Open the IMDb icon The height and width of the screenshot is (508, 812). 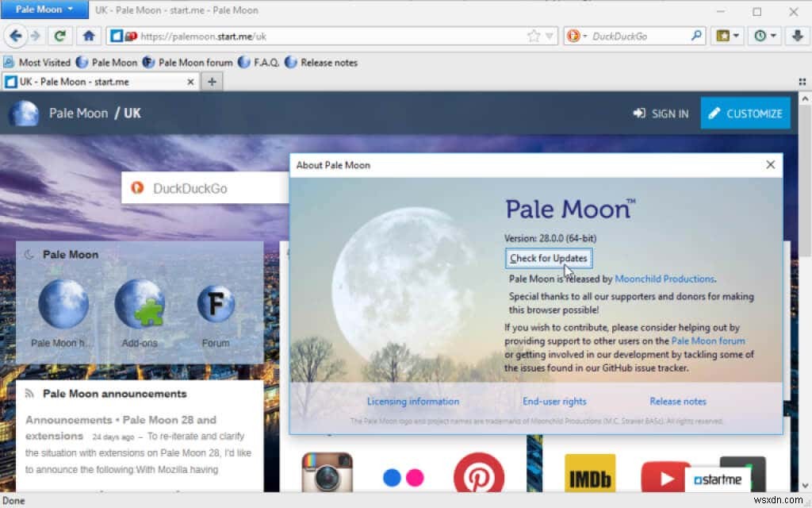tap(590, 473)
